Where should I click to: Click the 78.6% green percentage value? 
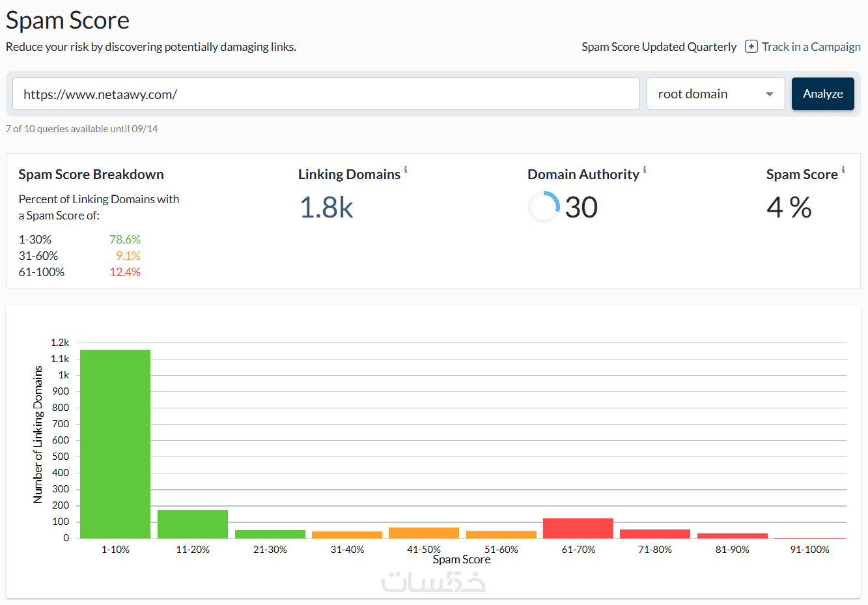coord(125,240)
